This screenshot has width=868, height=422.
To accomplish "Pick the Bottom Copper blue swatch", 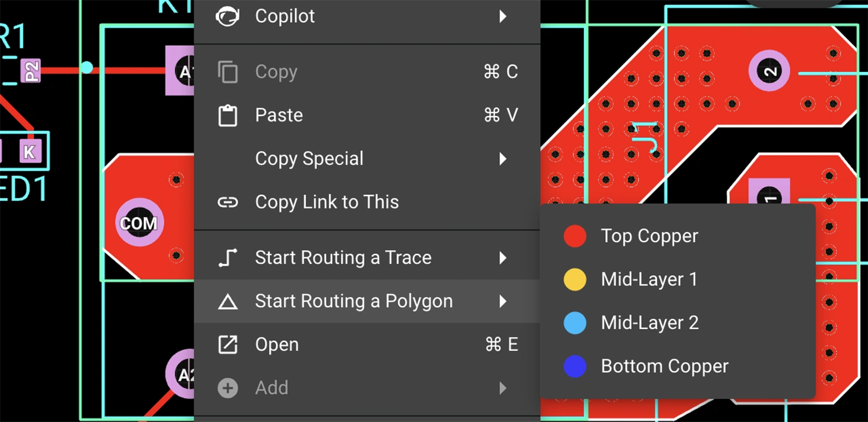I will pos(575,366).
